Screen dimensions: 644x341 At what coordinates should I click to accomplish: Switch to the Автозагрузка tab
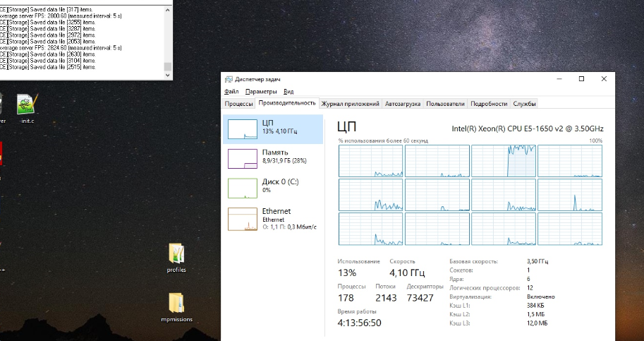point(403,104)
